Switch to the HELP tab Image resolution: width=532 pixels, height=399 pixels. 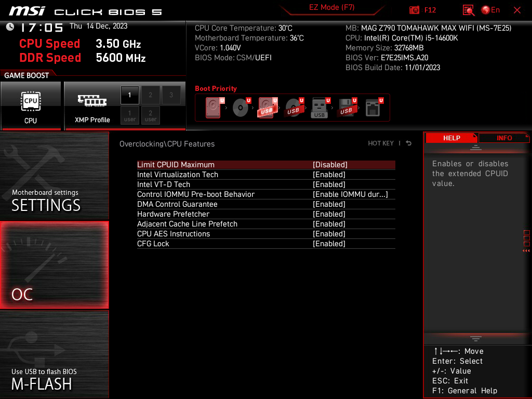[451, 138]
